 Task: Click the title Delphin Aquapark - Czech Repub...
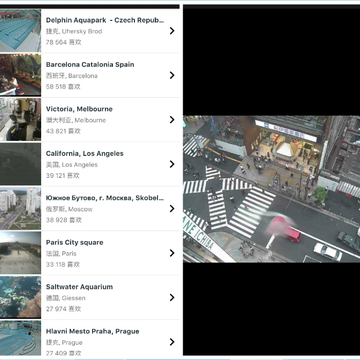coord(105,20)
